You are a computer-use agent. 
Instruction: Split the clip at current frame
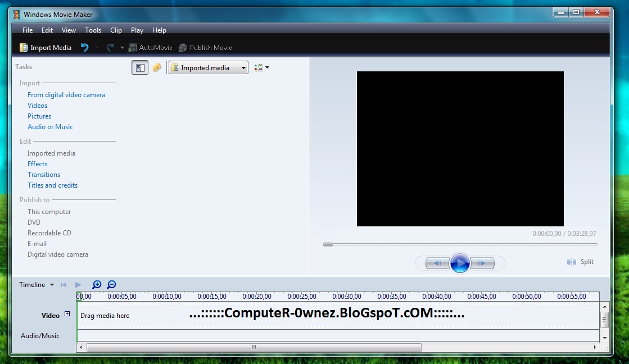click(580, 262)
